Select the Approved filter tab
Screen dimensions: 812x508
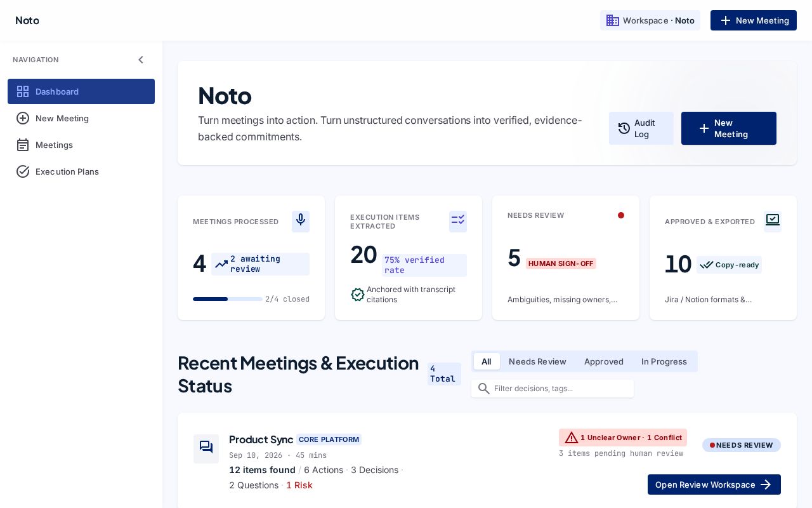click(x=604, y=361)
